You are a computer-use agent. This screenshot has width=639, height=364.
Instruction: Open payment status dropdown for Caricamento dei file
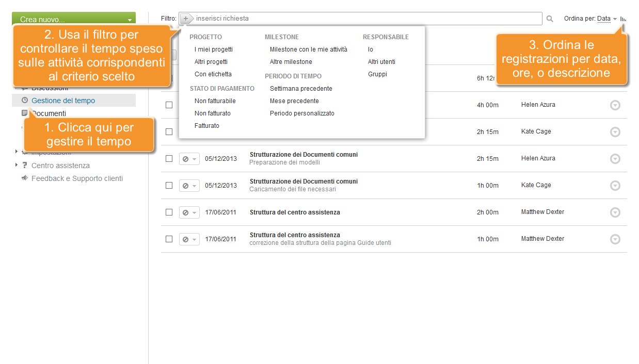pyautogui.click(x=189, y=186)
